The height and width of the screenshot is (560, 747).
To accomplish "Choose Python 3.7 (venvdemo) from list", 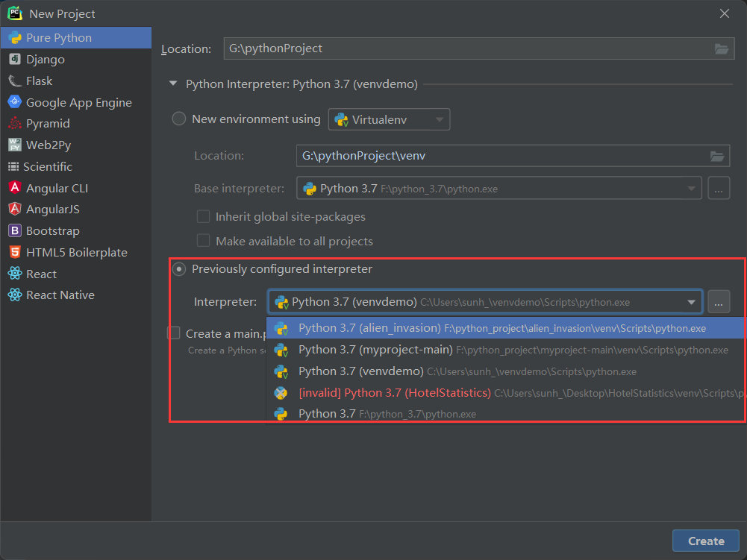I will click(x=507, y=371).
